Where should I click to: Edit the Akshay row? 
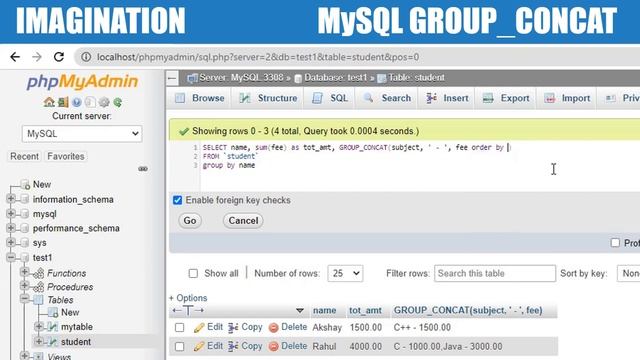click(209, 327)
